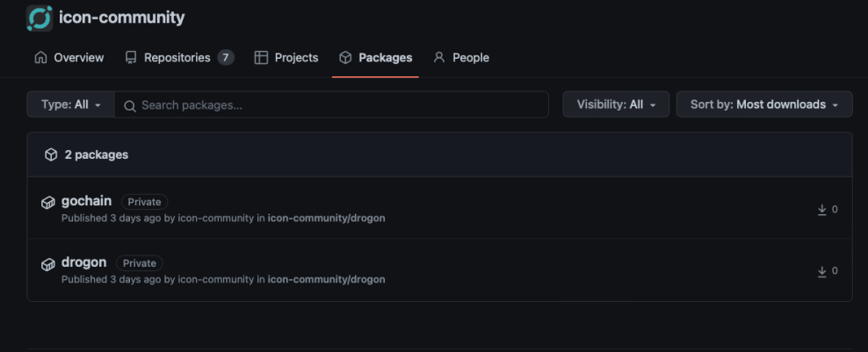Screen dimensions: 868x352
Task: Click the download count icon for gochain
Action: pos(822,210)
